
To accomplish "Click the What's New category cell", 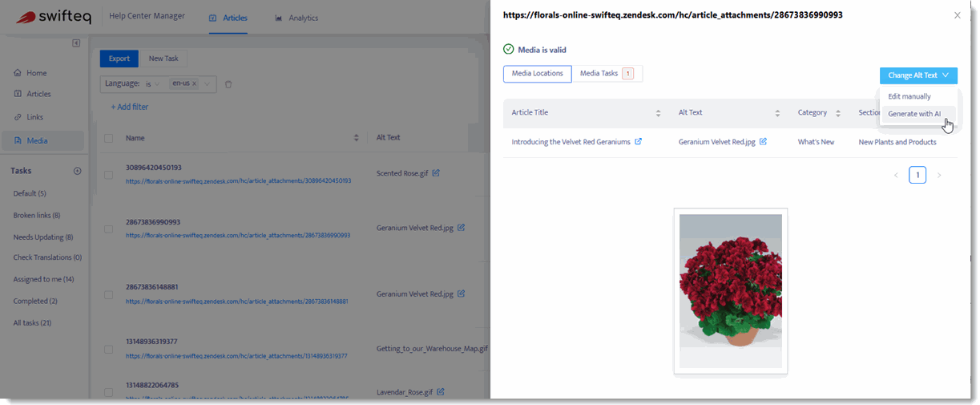I will 816,142.
